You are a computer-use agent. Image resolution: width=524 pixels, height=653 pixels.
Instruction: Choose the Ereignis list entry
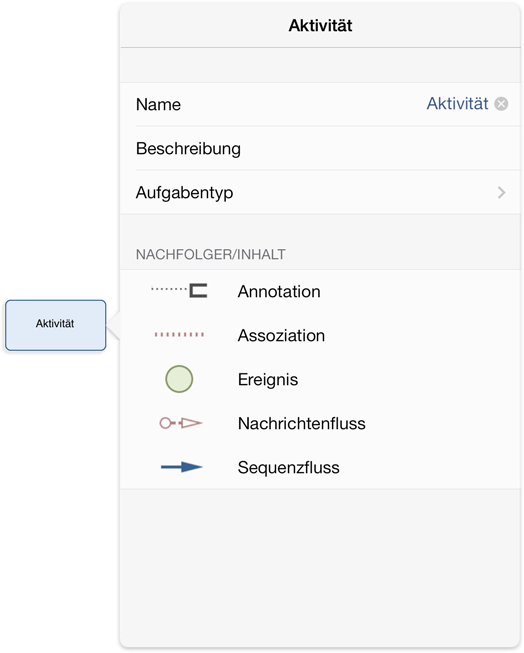(x=320, y=379)
